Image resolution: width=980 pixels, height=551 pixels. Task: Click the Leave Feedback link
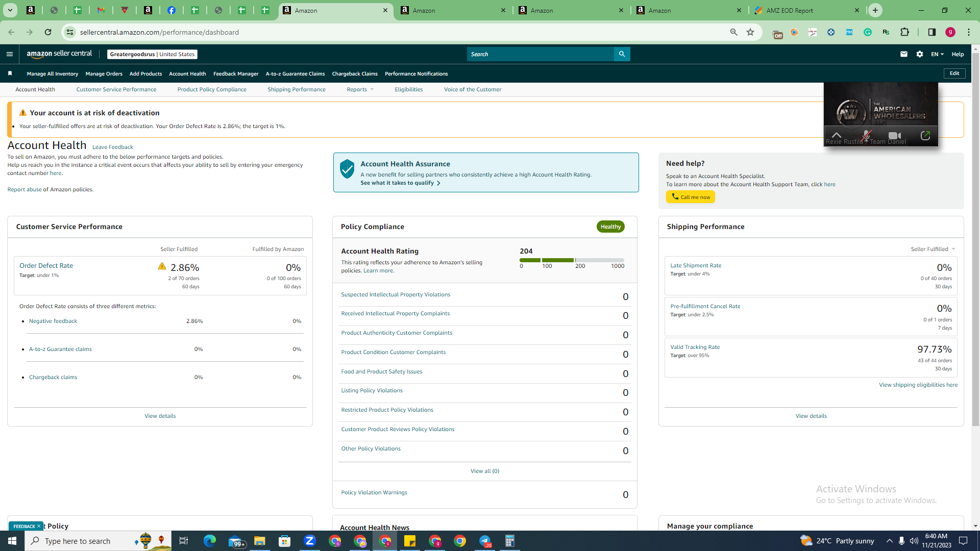coord(112,147)
